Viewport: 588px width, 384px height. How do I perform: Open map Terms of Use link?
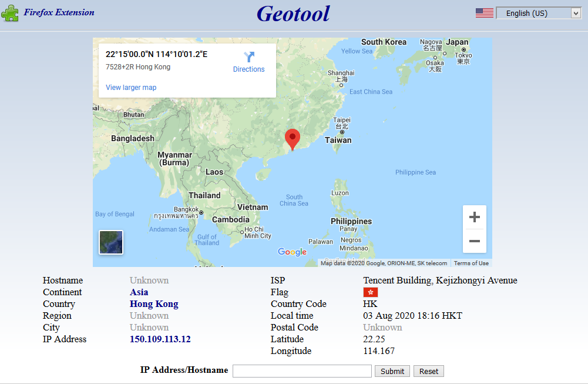[x=471, y=263]
